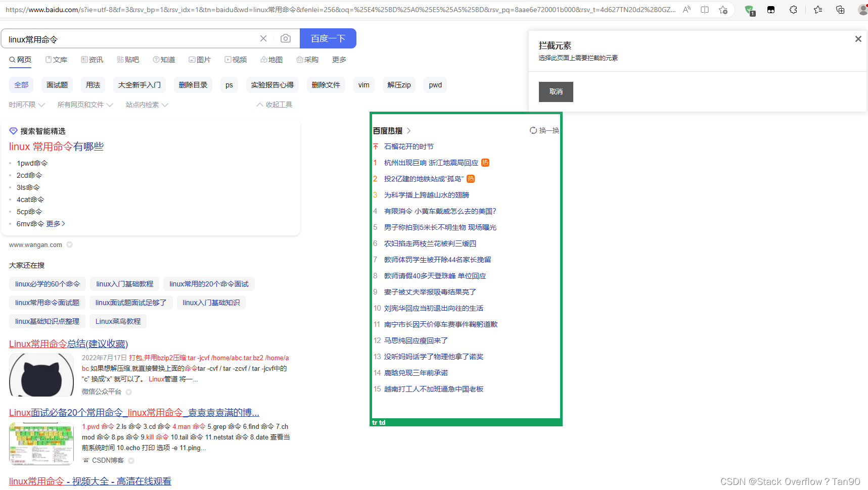
Task: Focus the search input field
Action: pyautogui.click(x=131, y=39)
